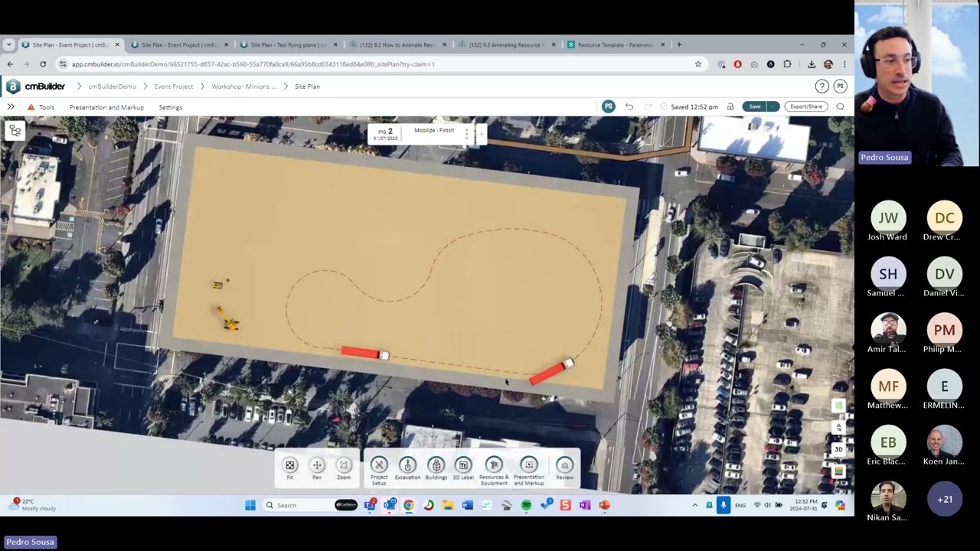Viewport: 980px width, 551px height.
Task: Expand the left sidebar double chevron
Action: [x=11, y=107]
